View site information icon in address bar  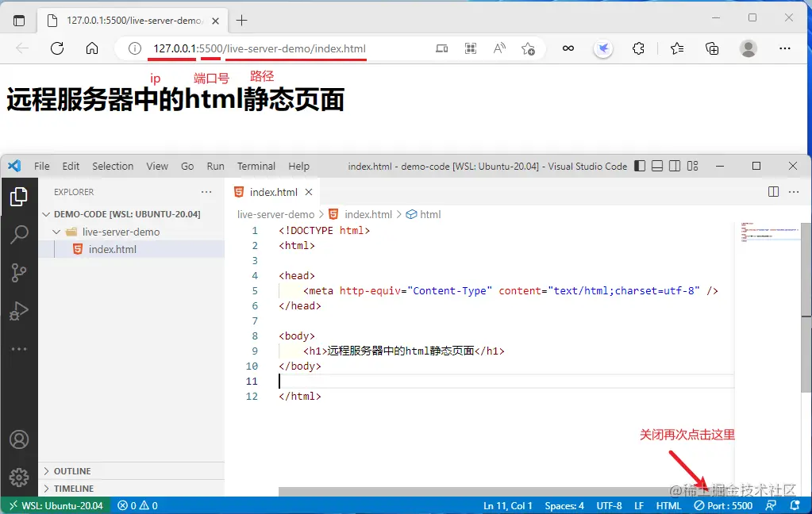pyautogui.click(x=135, y=48)
